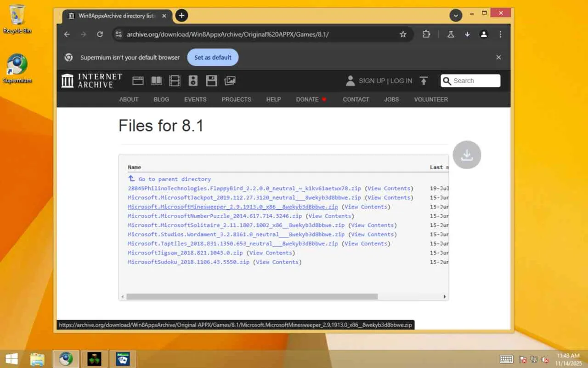The width and height of the screenshot is (588, 368).
Task: Open the JOBS menu item
Action: pyautogui.click(x=391, y=99)
